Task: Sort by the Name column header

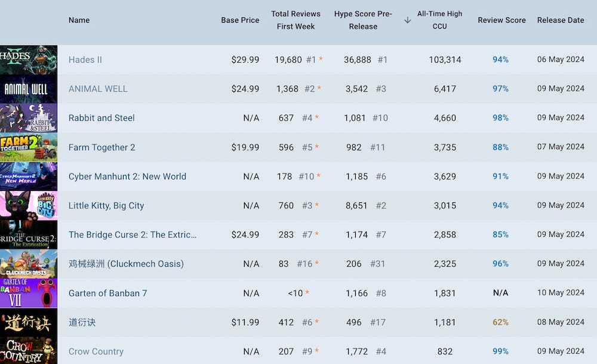Action: (x=79, y=20)
